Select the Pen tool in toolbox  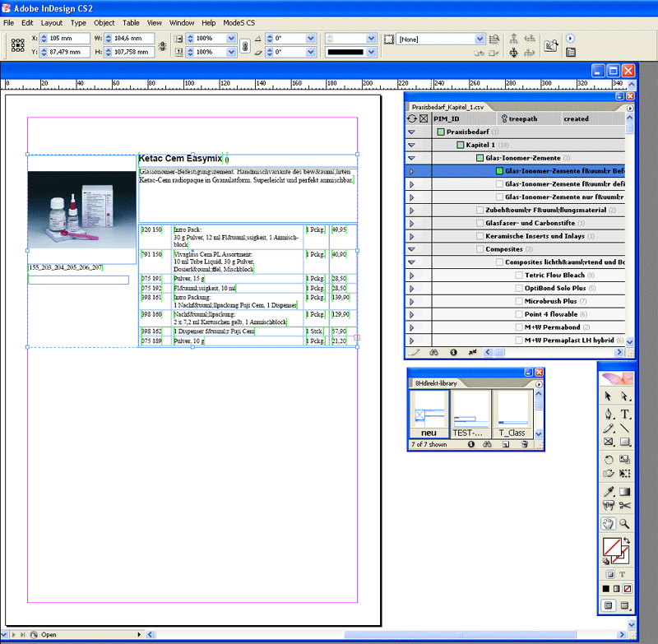click(x=609, y=414)
